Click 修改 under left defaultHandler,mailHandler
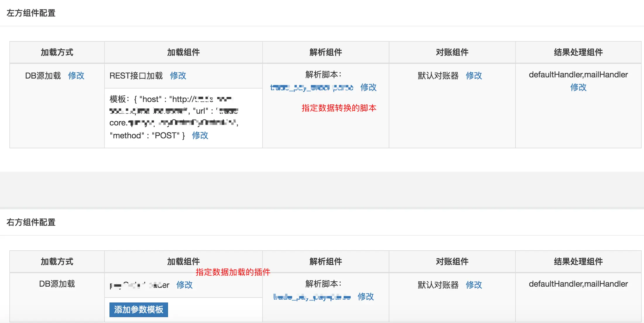Viewport: 644px width, 323px height. pos(578,87)
